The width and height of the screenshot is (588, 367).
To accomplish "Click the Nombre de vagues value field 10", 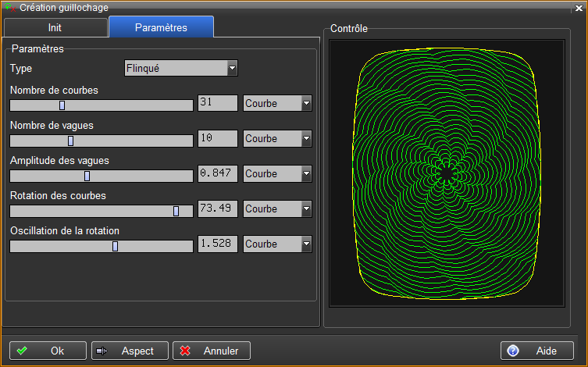I will (218, 138).
